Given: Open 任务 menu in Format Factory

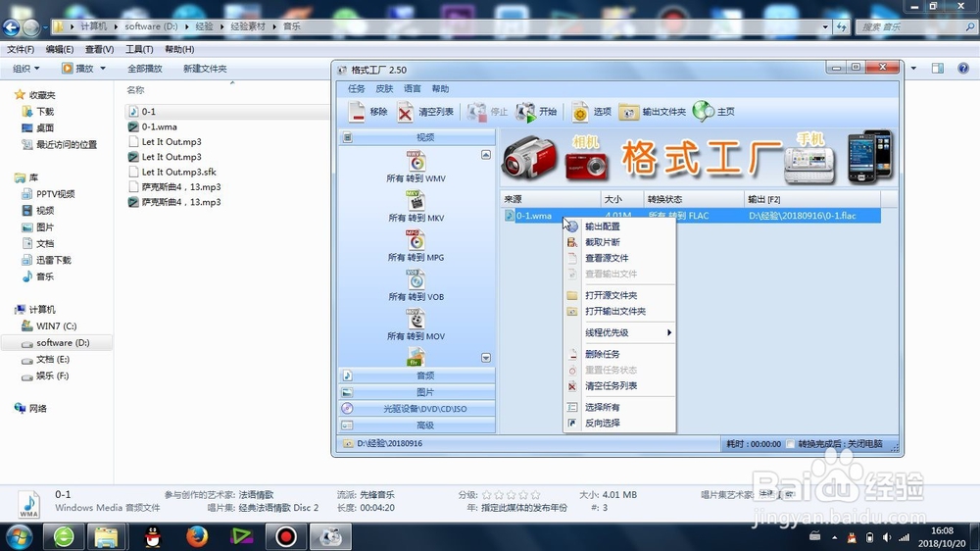Looking at the screenshot, I should pyautogui.click(x=357, y=89).
